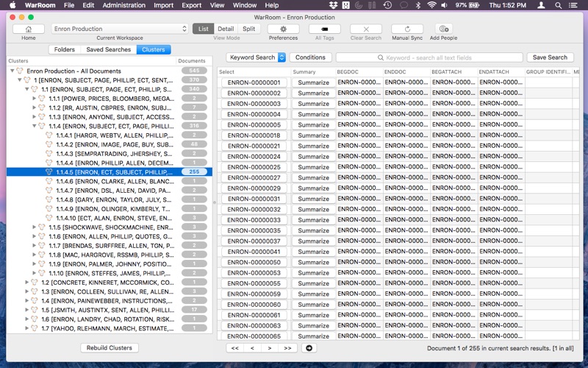Collapse Enron Production - All Documents tree
This screenshot has height=368, width=588.
[12, 71]
